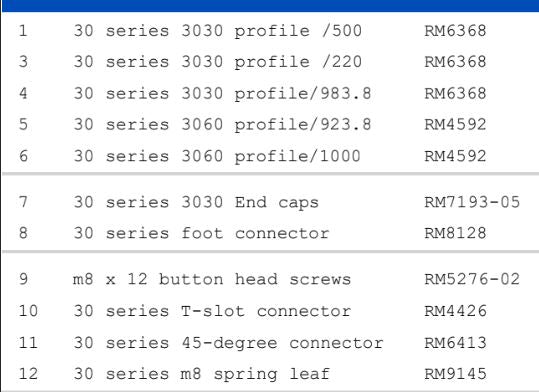
Task: Click part number RM7193-05
Action: tap(472, 202)
